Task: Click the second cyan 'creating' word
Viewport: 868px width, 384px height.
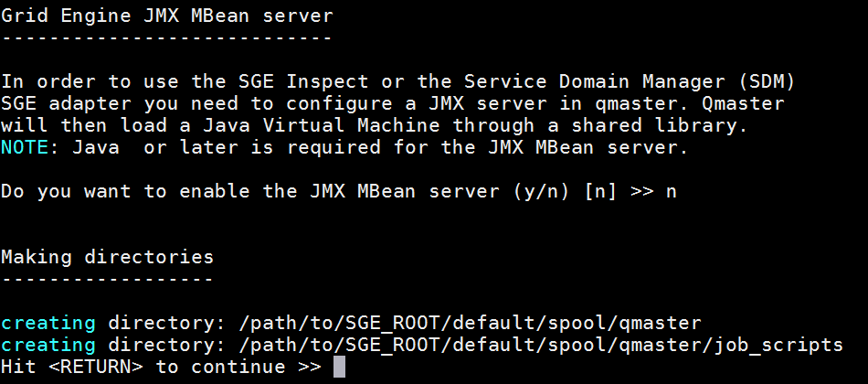Action: [48, 346]
